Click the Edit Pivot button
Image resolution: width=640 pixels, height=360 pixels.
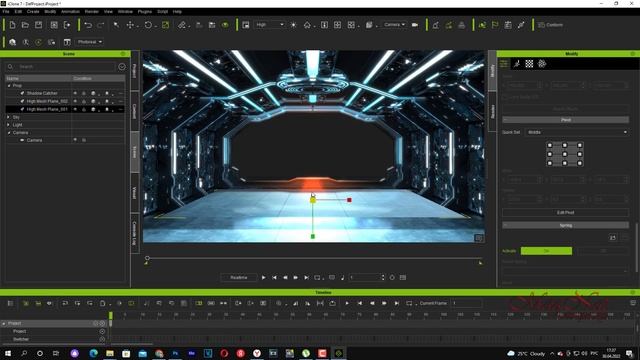tap(565, 213)
